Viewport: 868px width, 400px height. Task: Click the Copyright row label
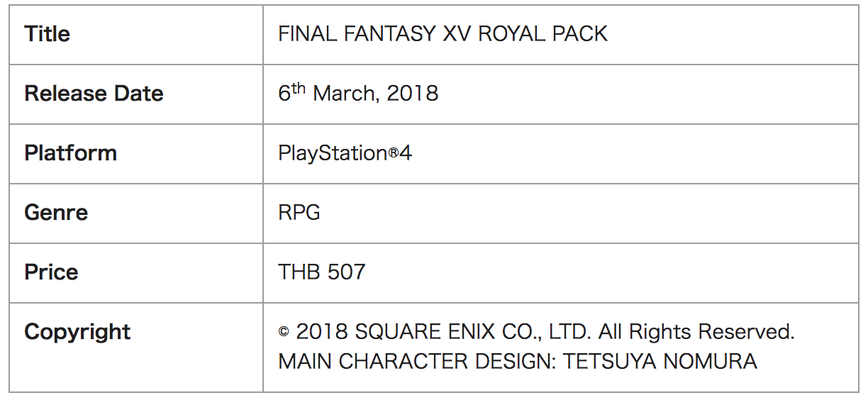click(x=77, y=332)
